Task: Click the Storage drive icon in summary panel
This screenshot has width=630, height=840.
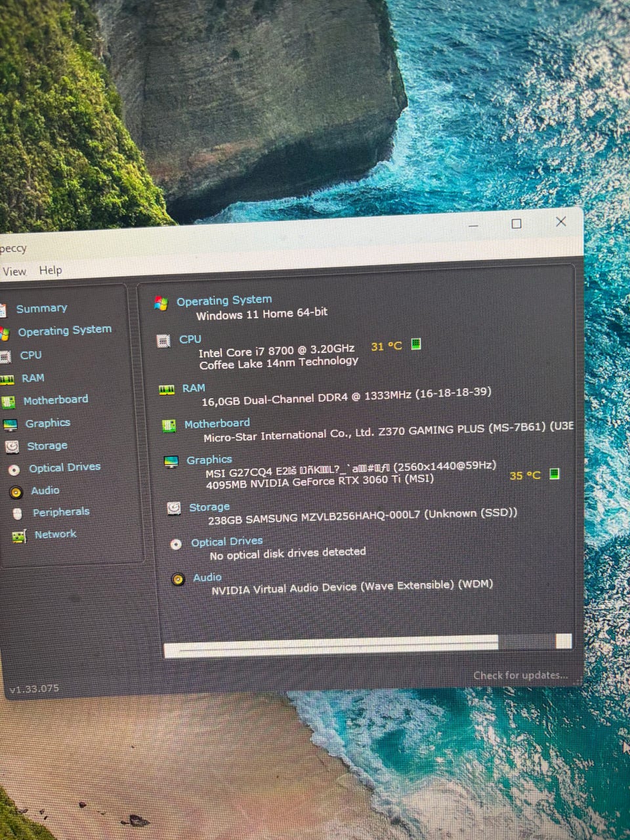Action: [174, 508]
